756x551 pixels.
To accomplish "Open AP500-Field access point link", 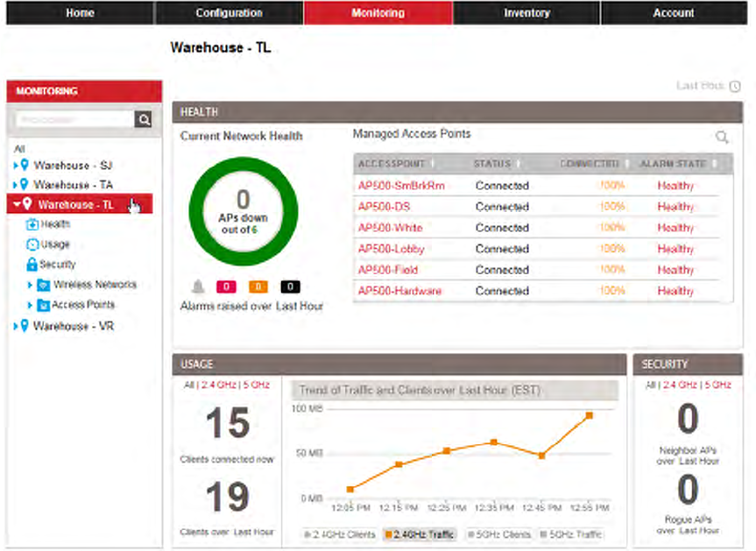I will 388,270.
